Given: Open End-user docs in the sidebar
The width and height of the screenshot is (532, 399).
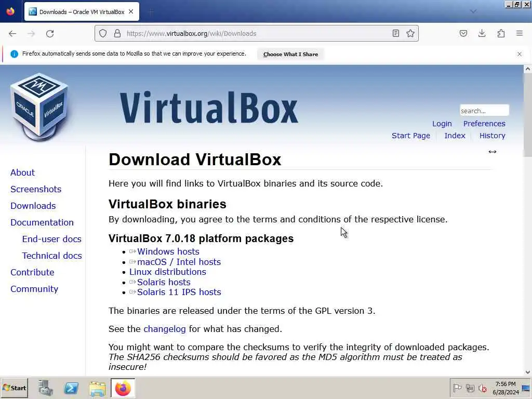Looking at the screenshot, I should pyautogui.click(x=51, y=239).
